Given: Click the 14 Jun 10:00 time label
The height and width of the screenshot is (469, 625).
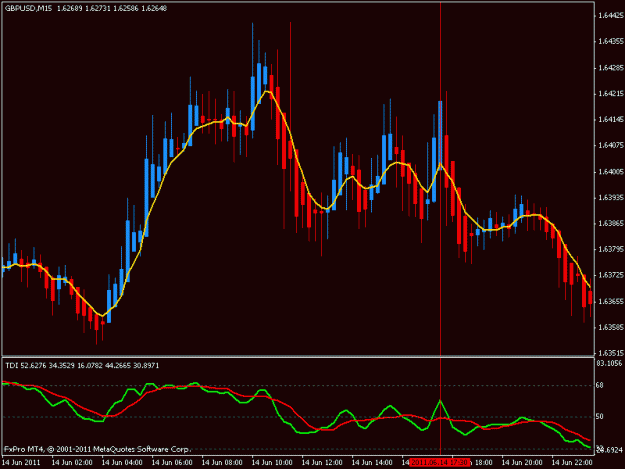Looking at the screenshot, I should pyautogui.click(x=272, y=463).
